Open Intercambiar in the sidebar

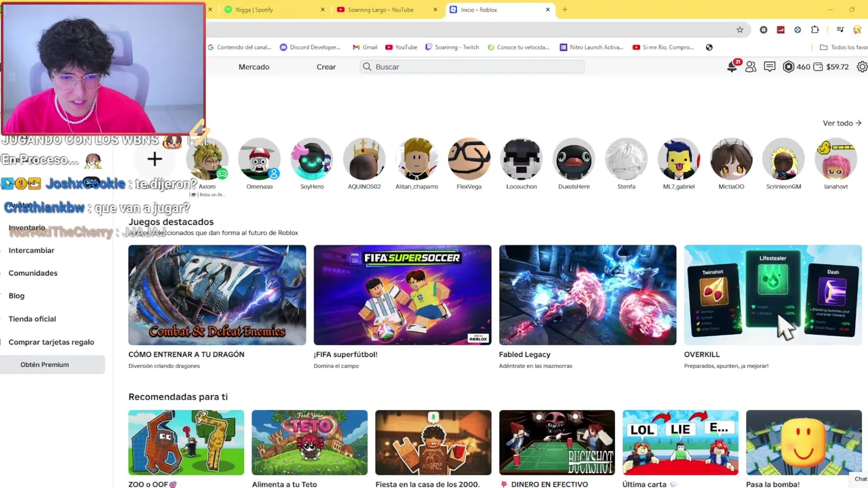coord(31,251)
